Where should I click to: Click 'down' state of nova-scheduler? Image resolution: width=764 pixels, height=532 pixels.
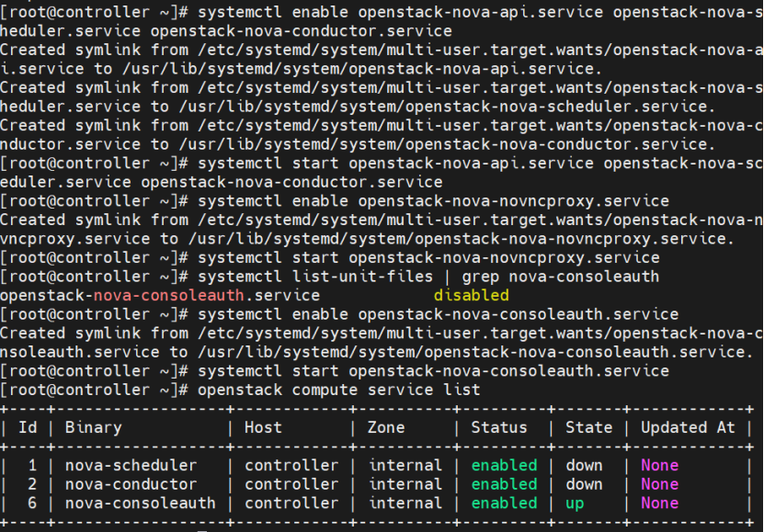[584, 465]
